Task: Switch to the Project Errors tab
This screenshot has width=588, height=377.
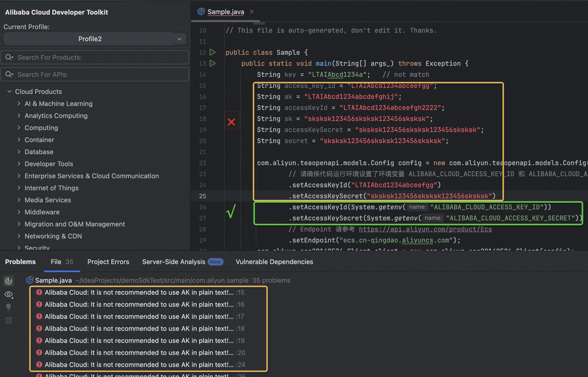Action: tap(108, 262)
